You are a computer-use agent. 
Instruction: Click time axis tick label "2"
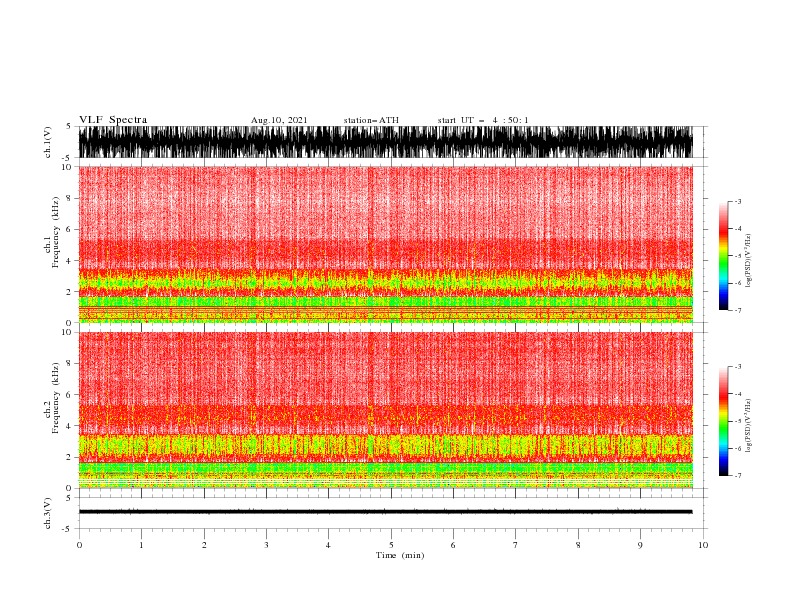[204, 545]
